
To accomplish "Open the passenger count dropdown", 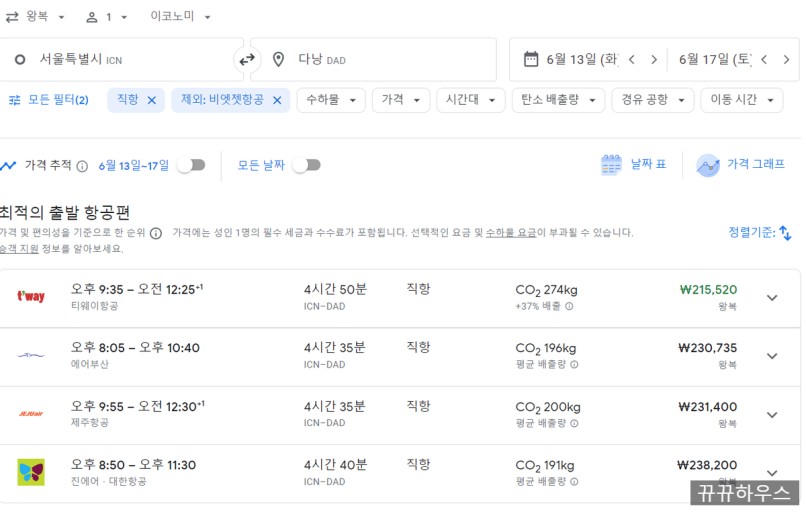I will (x=106, y=17).
